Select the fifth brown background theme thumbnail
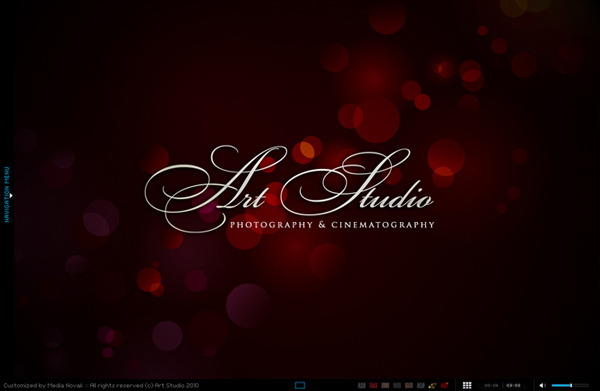 (x=409, y=385)
